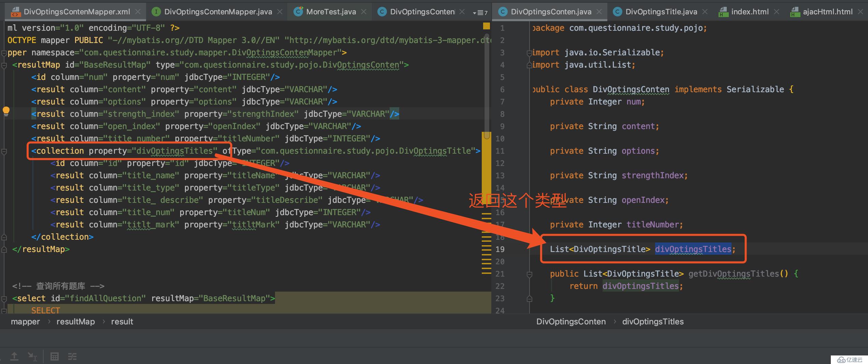This screenshot has height=364, width=868.
Task: Close the DivOptingsContenMapper.xml tab
Action: (138, 12)
